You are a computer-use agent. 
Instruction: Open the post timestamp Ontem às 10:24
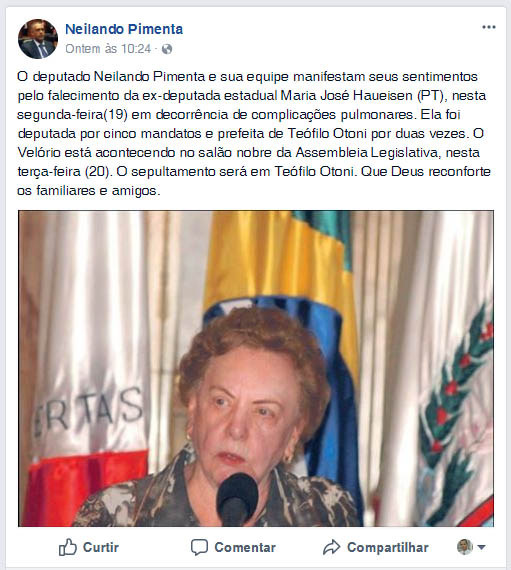pos(108,49)
